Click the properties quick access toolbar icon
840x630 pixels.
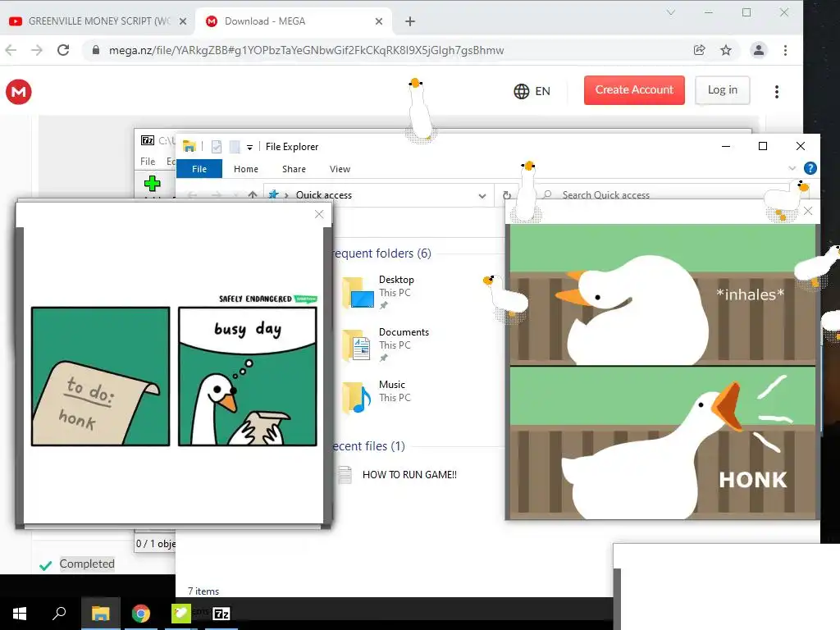click(x=217, y=147)
